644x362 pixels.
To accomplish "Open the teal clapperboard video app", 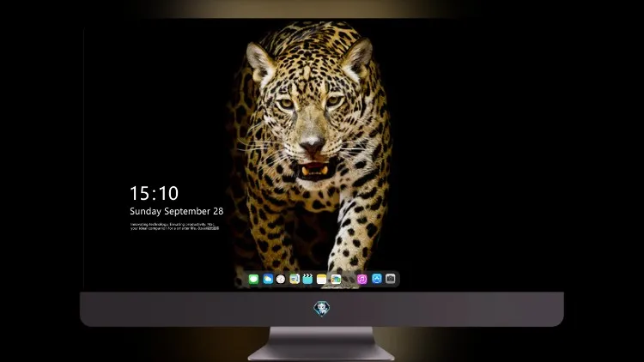I will [x=307, y=279].
